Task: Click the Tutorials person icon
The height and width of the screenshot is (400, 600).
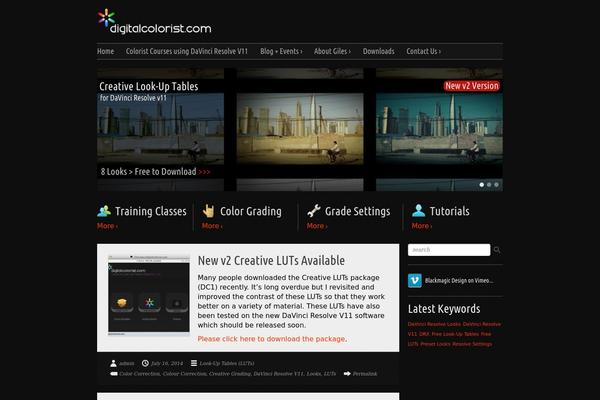Action: (x=419, y=211)
